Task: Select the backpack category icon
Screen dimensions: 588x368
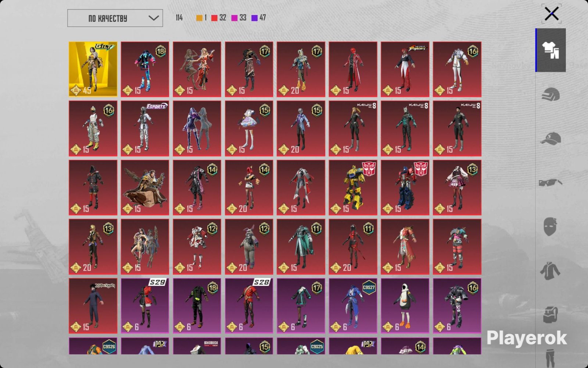Action: (551, 315)
